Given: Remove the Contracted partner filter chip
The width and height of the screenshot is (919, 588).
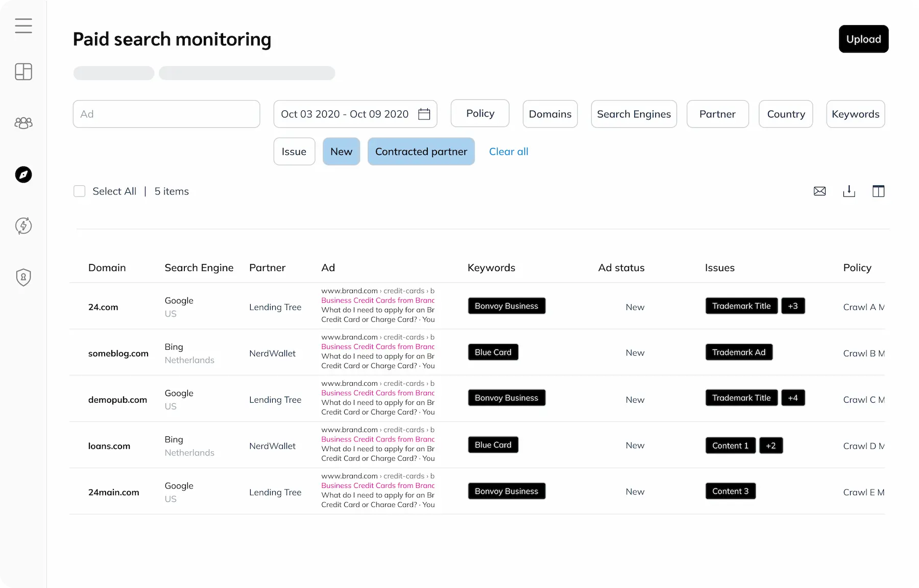Looking at the screenshot, I should (421, 151).
